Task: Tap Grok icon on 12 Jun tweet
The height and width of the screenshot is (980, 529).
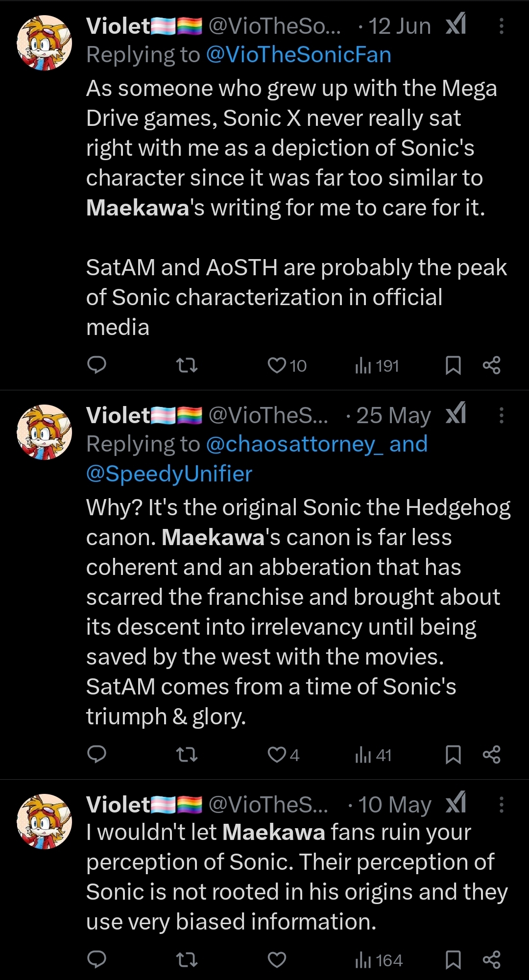Action: coord(456,24)
